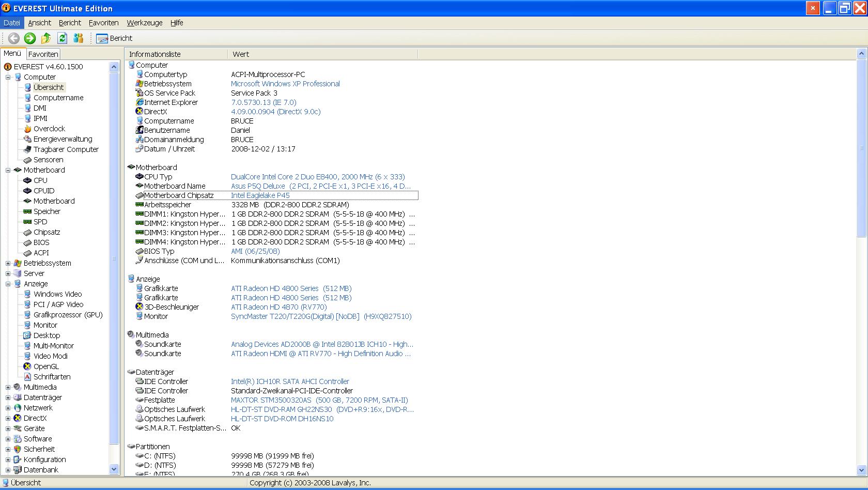Open the Bericht menu
The width and height of the screenshot is (868, 490).
pos(70,23)
